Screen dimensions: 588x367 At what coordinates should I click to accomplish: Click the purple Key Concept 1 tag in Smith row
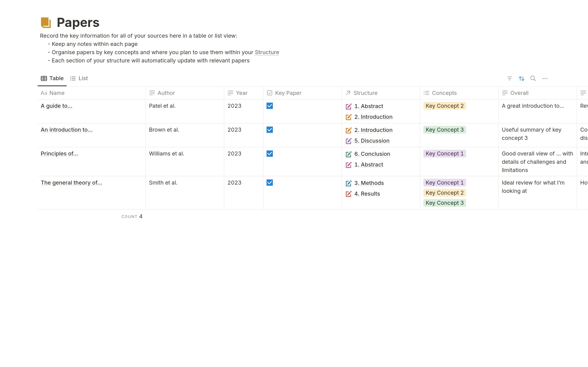[444, 183]
